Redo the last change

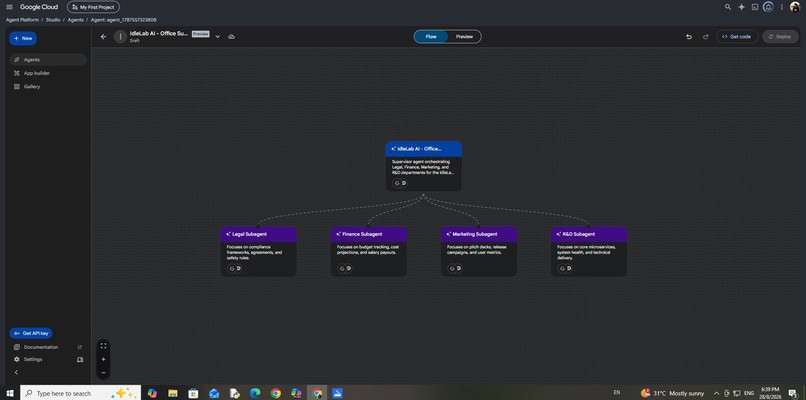pyautogui.click(x=706, y=37)
